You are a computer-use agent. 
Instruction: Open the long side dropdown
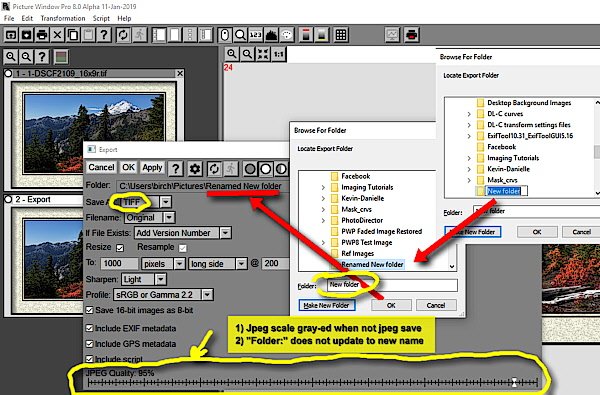point(241,264)
